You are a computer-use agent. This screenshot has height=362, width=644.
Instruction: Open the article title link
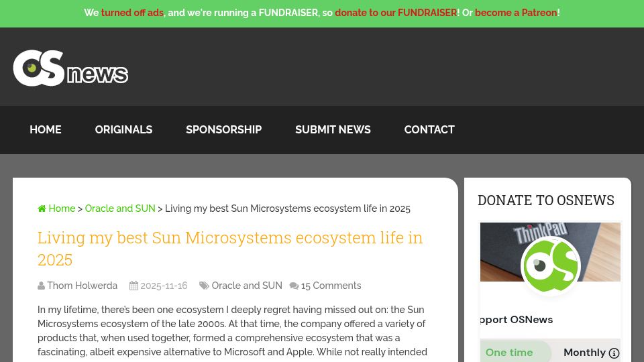[x=230, y=248]
